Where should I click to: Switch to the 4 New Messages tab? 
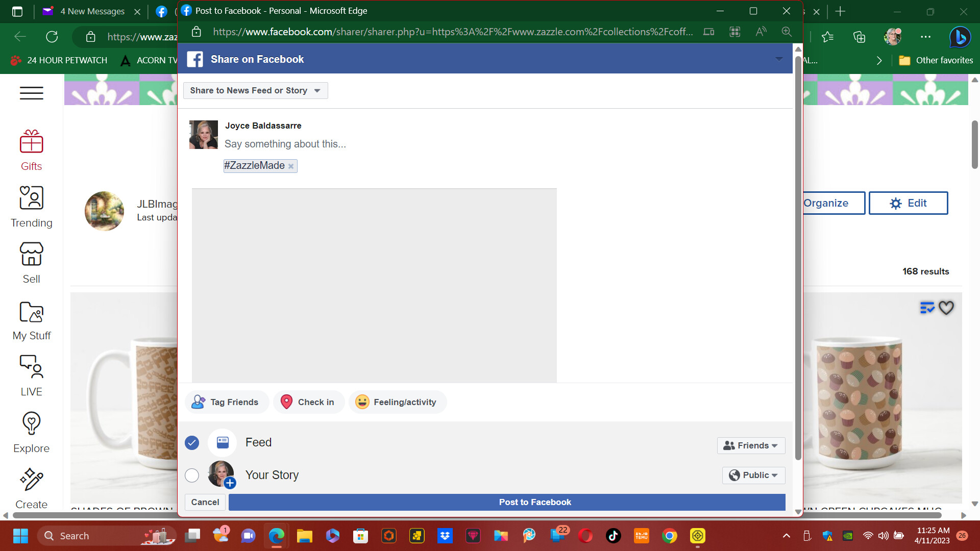point(92,11)
